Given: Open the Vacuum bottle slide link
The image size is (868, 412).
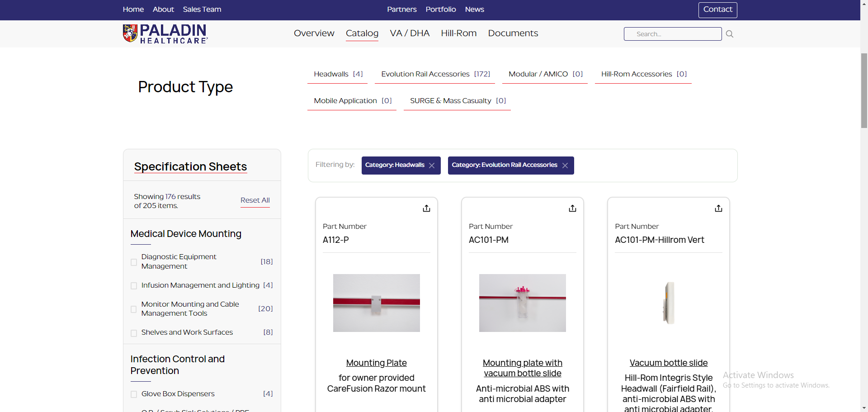Looking at the screenshot, I should (x=669, y=363).
